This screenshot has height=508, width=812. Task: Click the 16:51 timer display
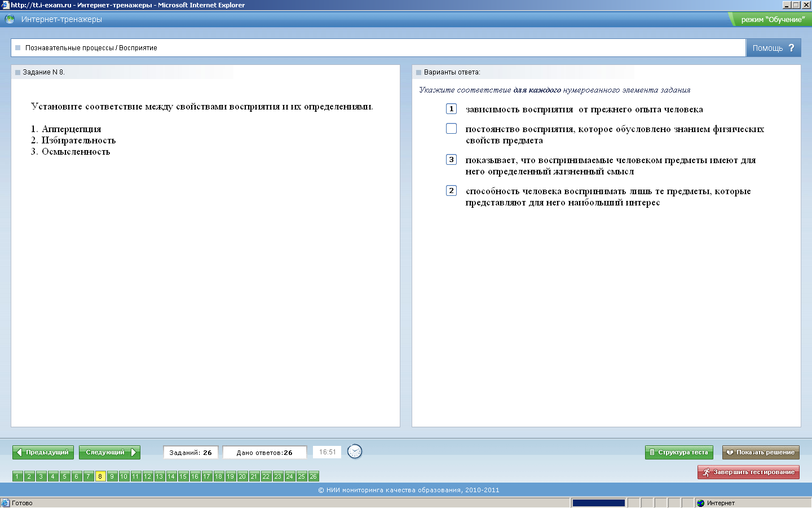pos(327,452)
